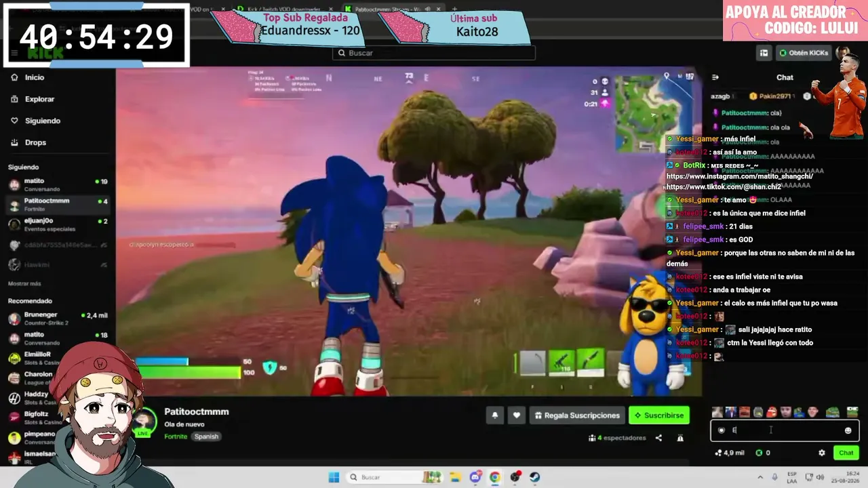Image resolution: width=868 pixels, height=488 pixels.
Task: Click BotRix username in chat
Action: click(x=694, y=165)
